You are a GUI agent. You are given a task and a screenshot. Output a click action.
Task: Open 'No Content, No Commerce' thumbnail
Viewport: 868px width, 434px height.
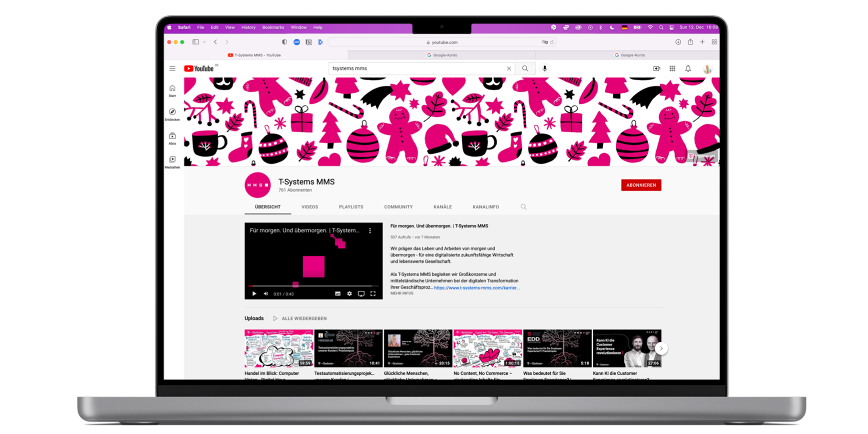coord(488,348)
